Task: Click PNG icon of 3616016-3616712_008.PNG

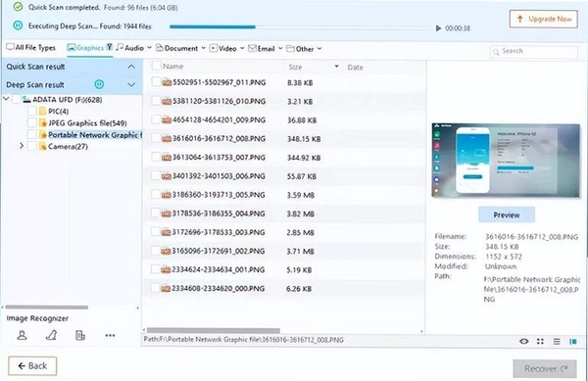Action: click(167, 139)
